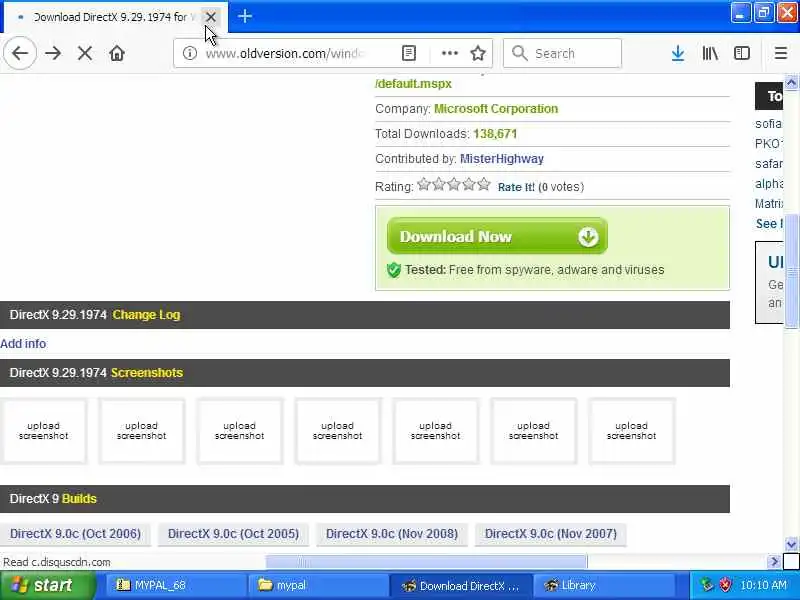Screen dimensions: 800x600
Task: Open the sofia link in sidebar
Action: pyautogui.click(x=768, y=124)
